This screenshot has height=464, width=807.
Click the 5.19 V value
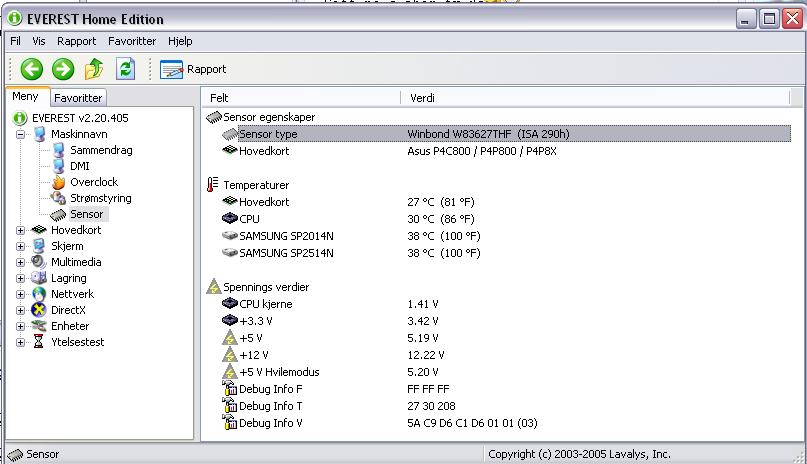point(423,338)
